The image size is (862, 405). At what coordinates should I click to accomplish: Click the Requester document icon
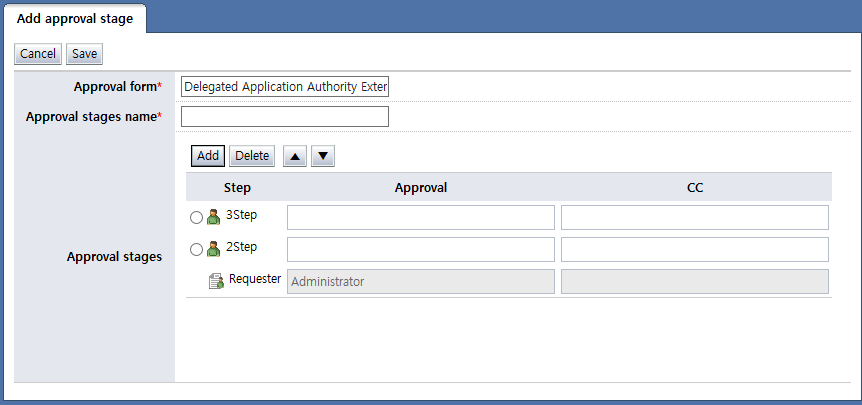(x=216, y=281)
